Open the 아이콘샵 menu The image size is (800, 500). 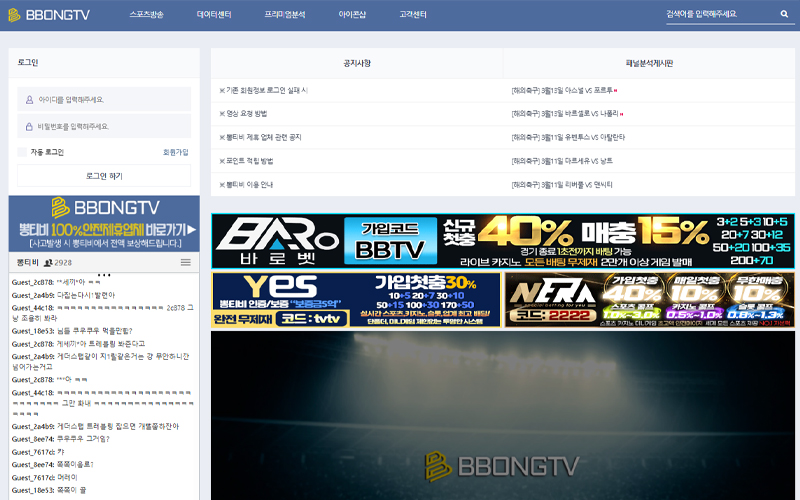[352, 14]
